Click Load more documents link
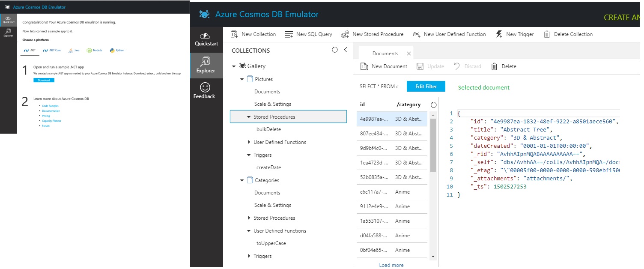This screenshot has width=644, height=269. pos(391,265)
